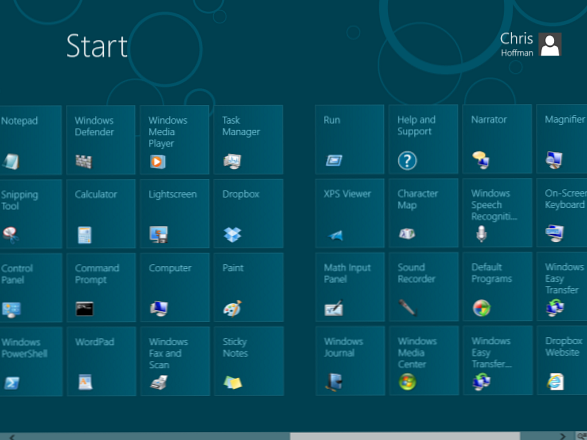
Task: Launch Windows Speech Recognition tile
Action: 498,213
